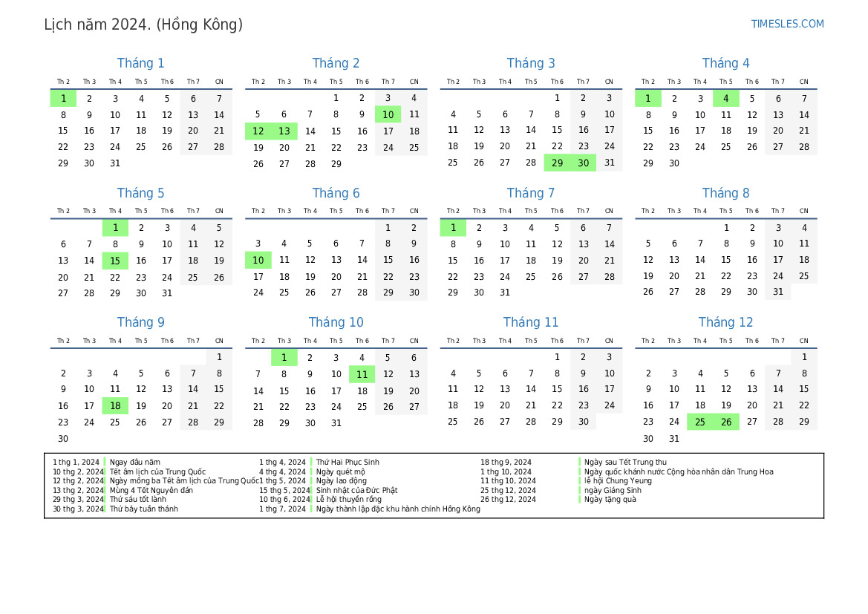Image resolution: width=868 pixels, height=614 pixels.
Task: Click highlighted day 13 in Tháng 2
Action: (x=284, y=131)
